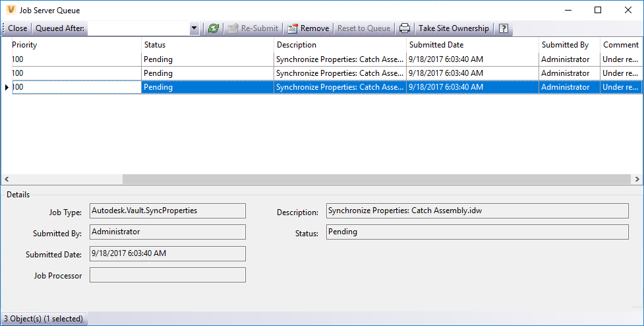Viewport: 644px width, 326px height.
Task: Open the Queued After dropdown arrow
Action: click(194, 28)
